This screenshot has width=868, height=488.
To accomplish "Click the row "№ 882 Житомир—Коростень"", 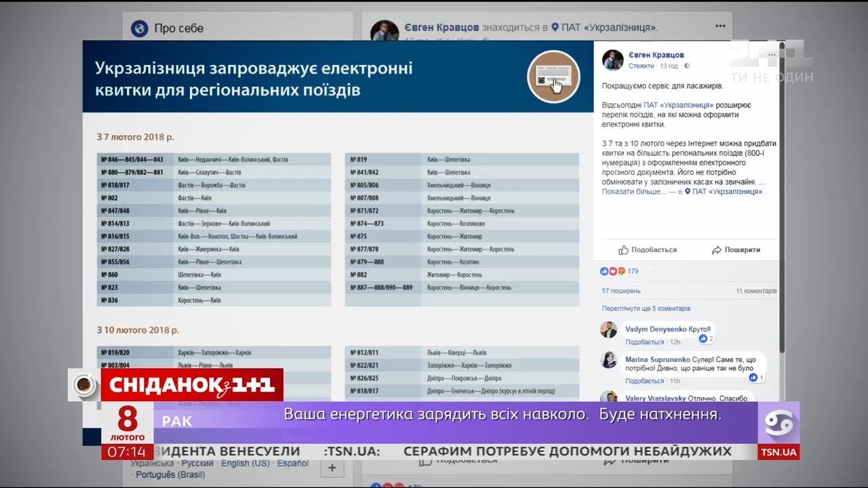I will coord(462,274).
